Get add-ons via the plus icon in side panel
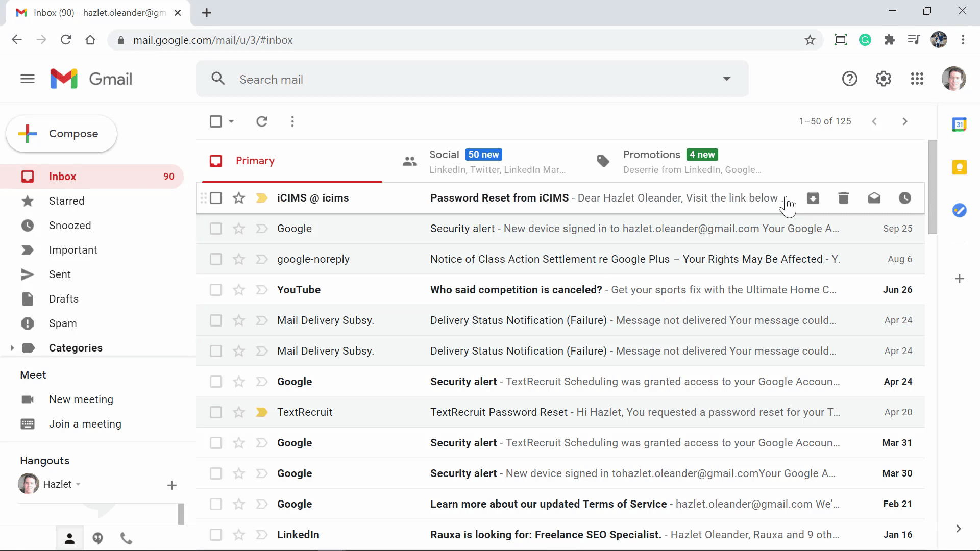The height and width of the screenshot is (551, 980). (960, 279)
